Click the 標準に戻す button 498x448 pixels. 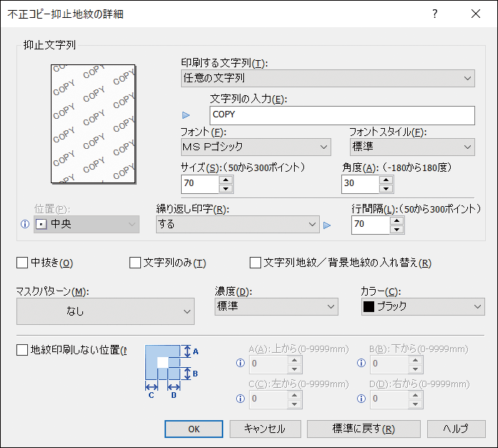click(363, 429)
